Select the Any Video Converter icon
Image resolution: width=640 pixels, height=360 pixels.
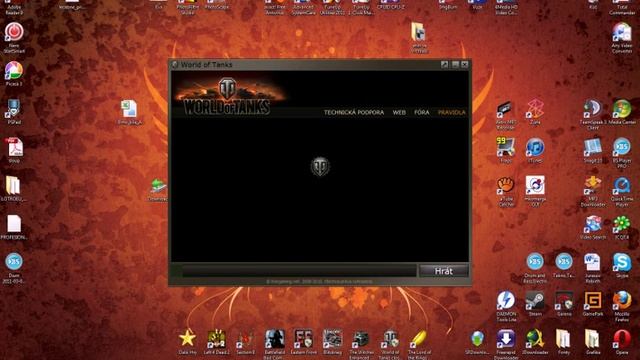pos(622,33)
